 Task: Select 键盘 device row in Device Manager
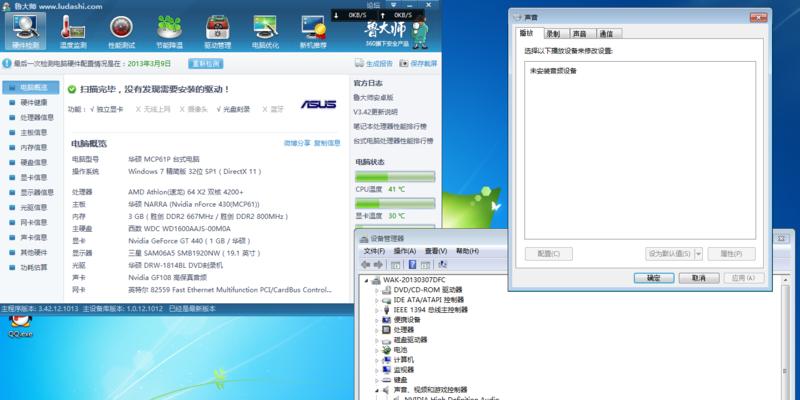394,380
